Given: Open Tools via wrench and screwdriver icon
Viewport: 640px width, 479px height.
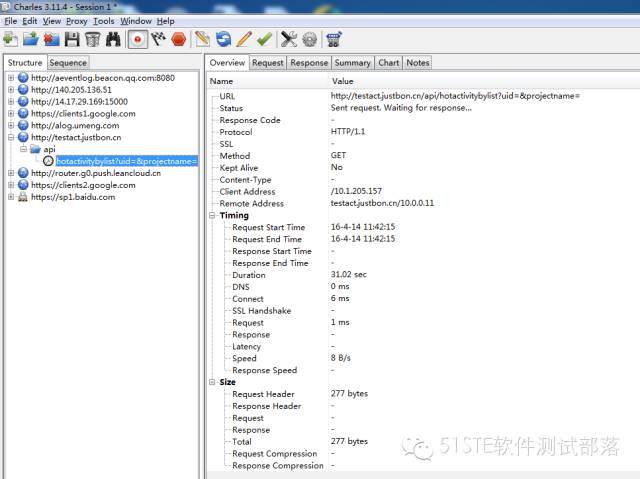Looking at the screenshot, I should pos(289,40).
